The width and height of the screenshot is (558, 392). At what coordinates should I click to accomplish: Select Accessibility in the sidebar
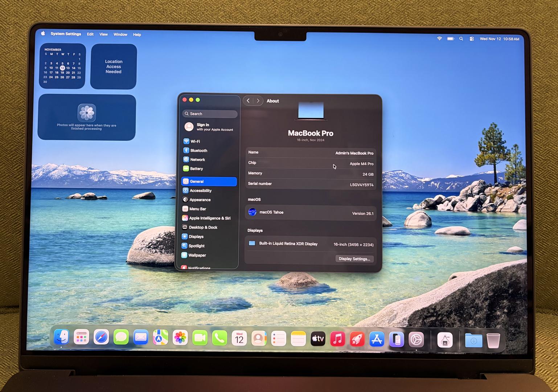200,191
